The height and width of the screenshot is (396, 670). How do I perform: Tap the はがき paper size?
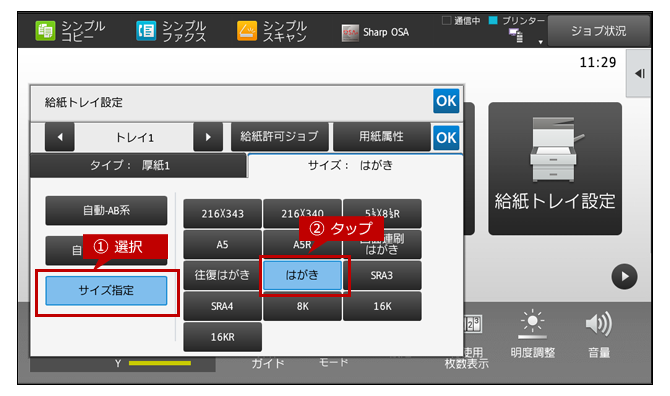[302, 275]
